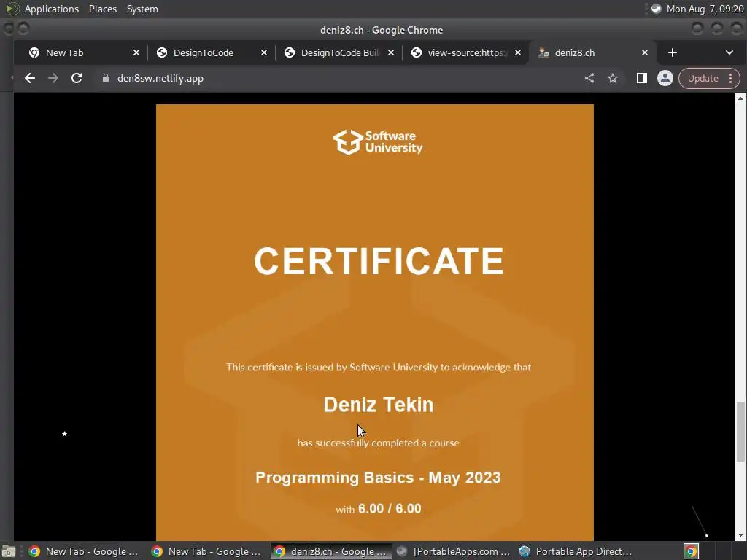This screenshot has width=747, height=560.
Task: Open a new tab with plus
Action: (672, 52)
